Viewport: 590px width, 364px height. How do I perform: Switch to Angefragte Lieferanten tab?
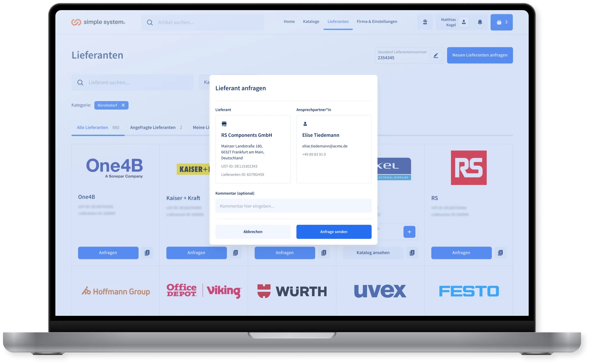click(x=153, y=128)
